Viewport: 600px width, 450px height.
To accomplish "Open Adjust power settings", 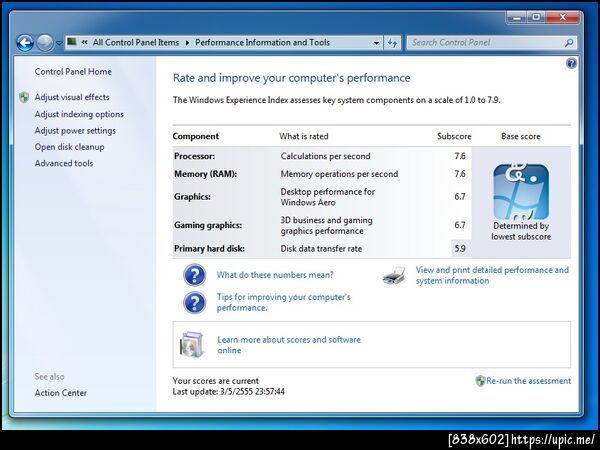I will (75, 130).
